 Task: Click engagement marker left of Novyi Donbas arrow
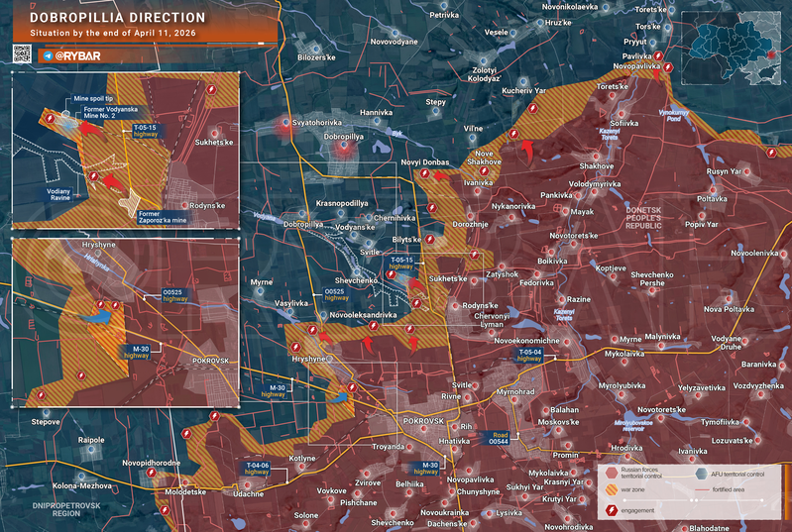click(x=425, y=174)
